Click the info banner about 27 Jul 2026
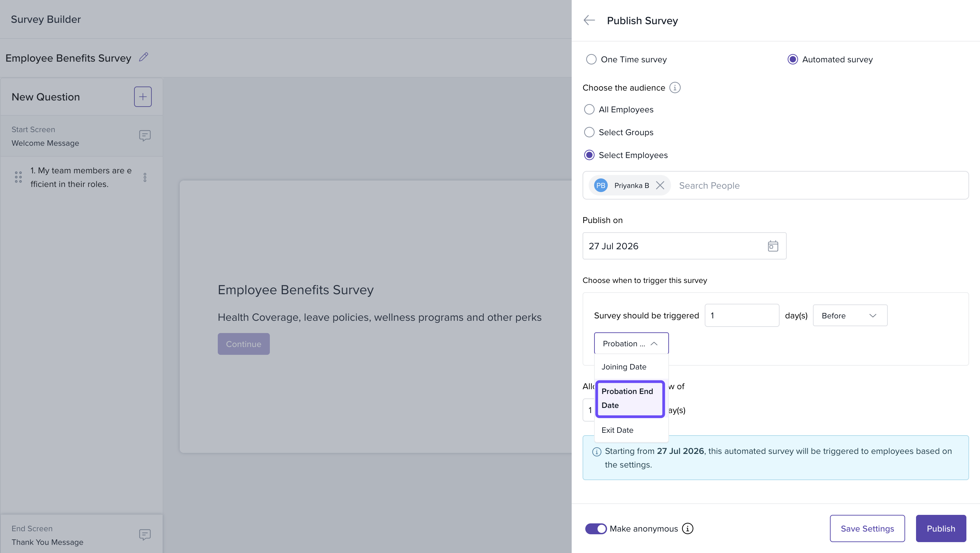 tap(775, 457)
